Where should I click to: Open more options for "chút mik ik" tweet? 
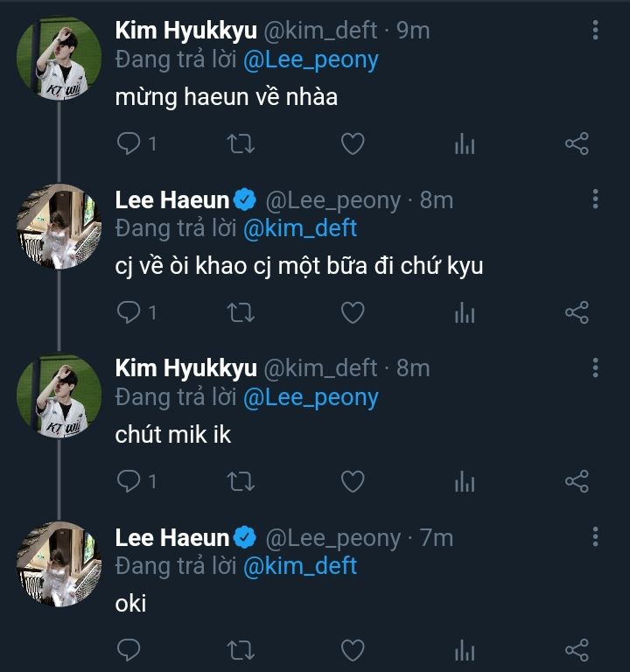595,367
